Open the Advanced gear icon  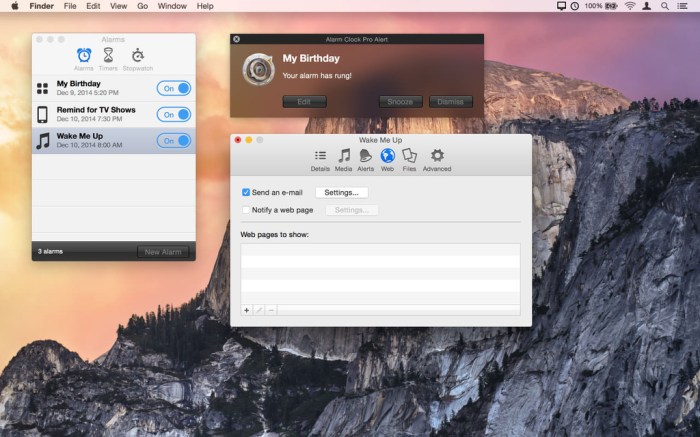click(x=437, y=156)
